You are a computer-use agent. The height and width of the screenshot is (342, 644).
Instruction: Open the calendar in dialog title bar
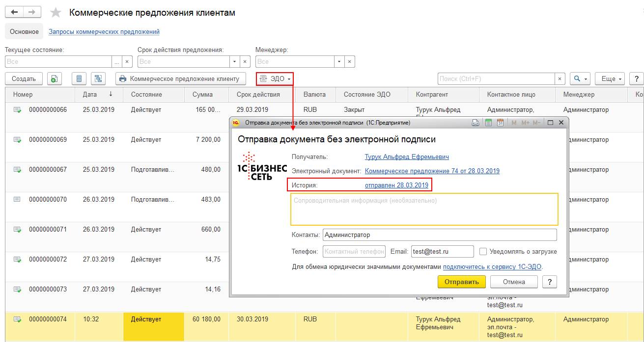[x=500, y=123]
